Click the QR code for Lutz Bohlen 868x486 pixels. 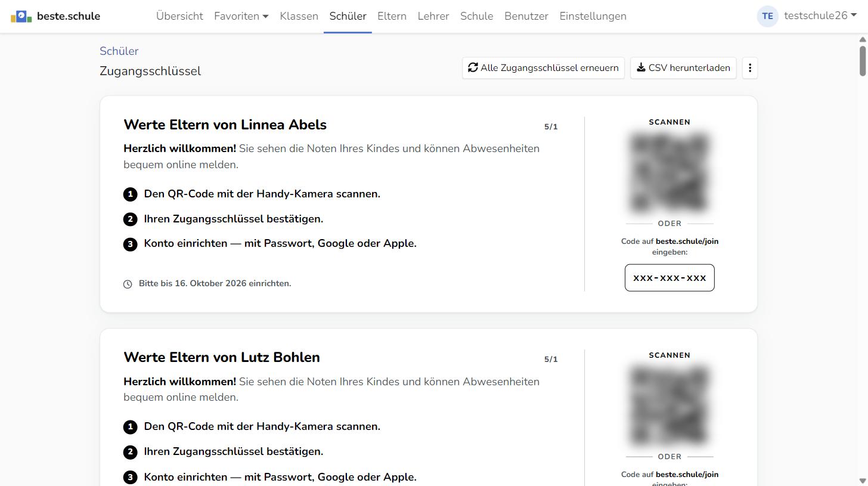point(669,406)
